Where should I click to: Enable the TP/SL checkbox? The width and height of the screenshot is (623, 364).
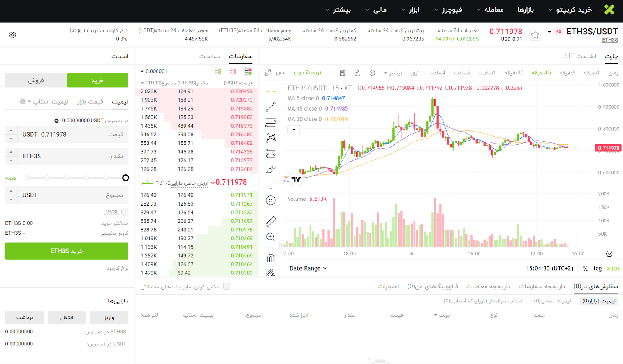point(125,212)
